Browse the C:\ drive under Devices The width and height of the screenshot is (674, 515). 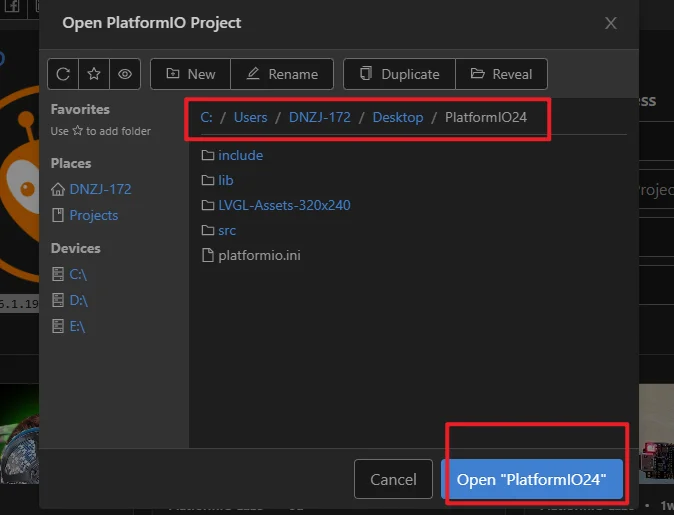78,274
